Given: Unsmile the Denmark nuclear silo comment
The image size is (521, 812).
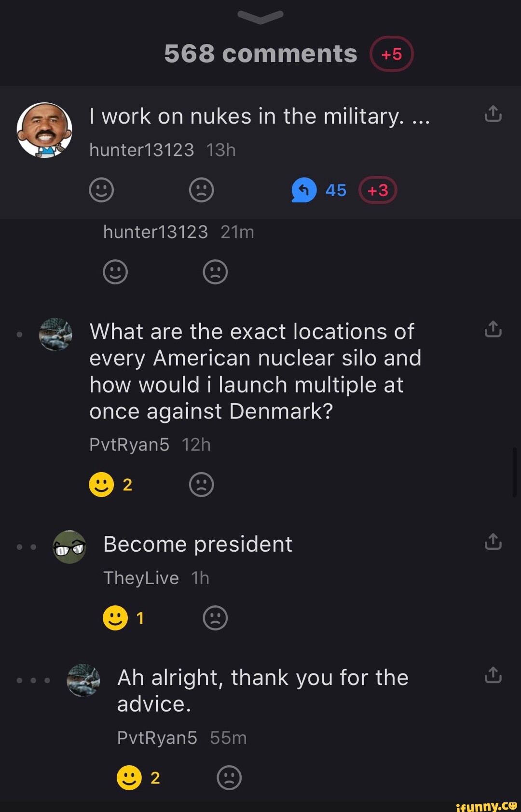Looking at the screenshot, I should tap(201, 484).
